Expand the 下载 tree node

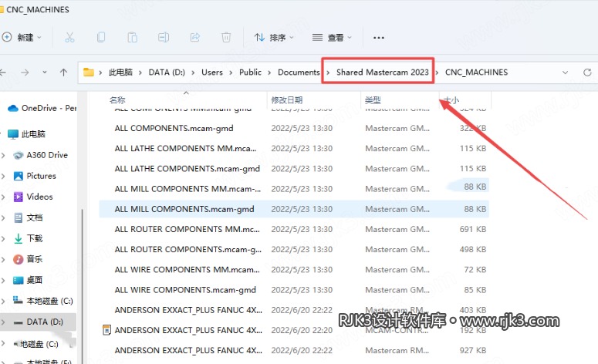(x=3, y=238)
